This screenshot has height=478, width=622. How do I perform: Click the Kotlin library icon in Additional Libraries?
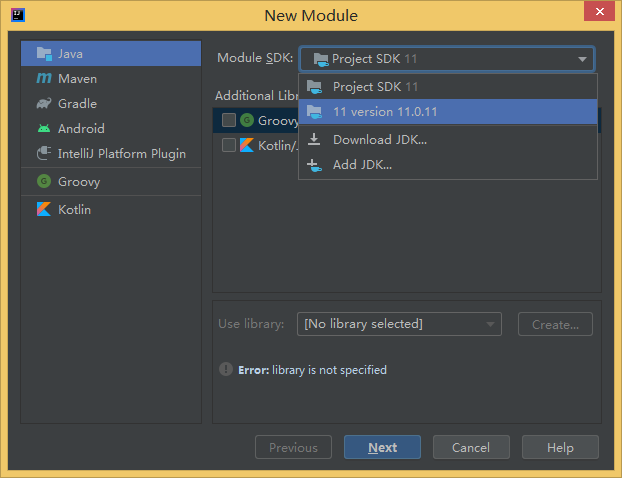247,145
